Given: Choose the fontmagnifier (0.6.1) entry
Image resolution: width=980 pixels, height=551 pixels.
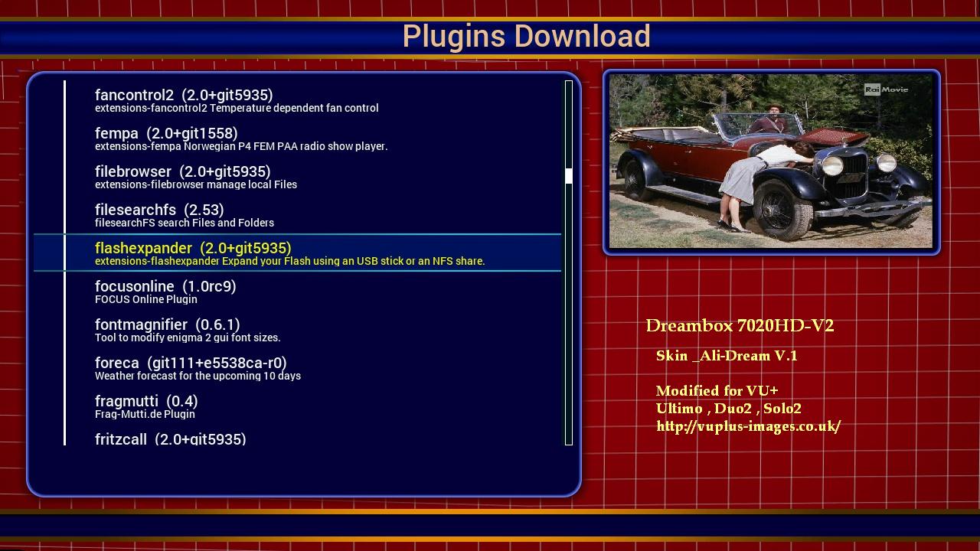Looking at the screenshot, I should click(x=297, y=330).
